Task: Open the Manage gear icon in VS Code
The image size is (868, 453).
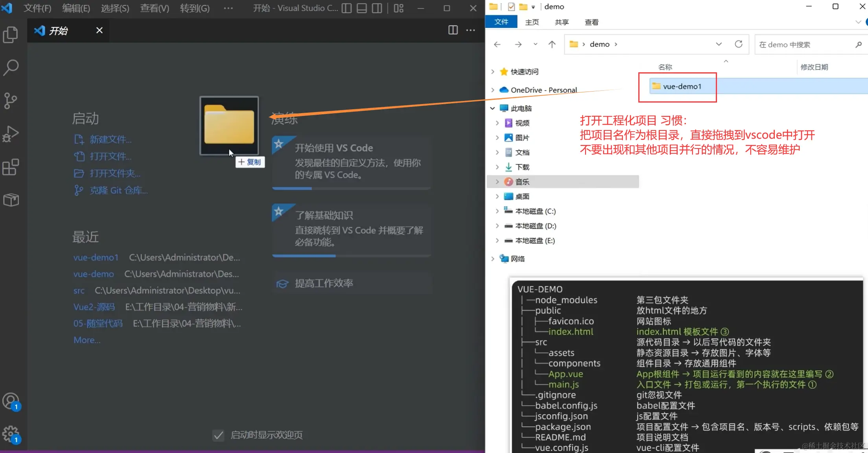Action: 11,435
